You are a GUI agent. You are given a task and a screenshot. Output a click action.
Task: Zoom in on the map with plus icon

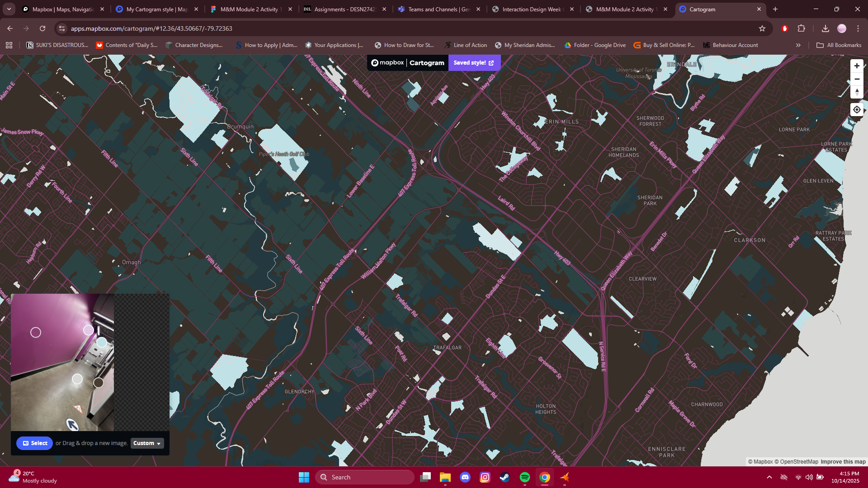(857, 66)
